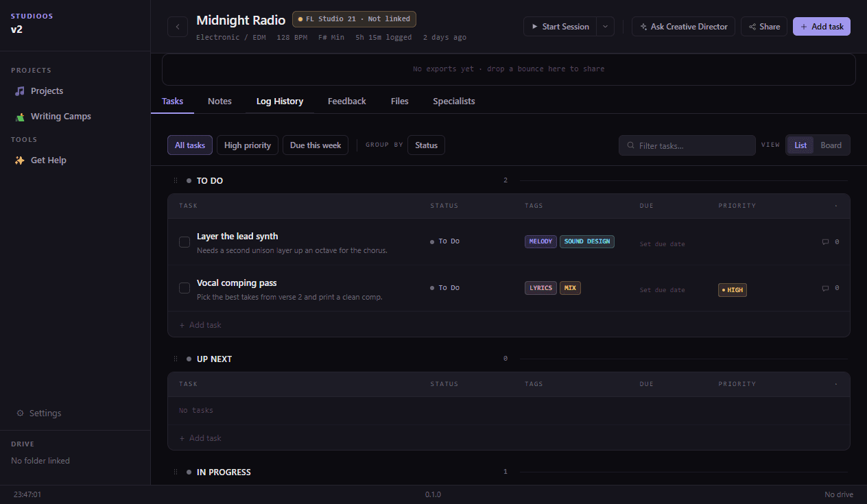Open the Group by Status dropdown

(426, 145)
